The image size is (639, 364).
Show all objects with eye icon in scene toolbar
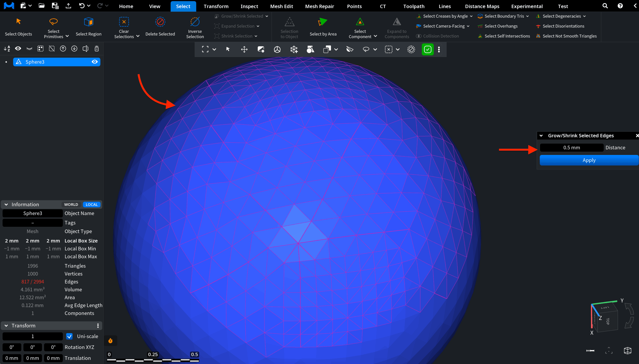tap(18, 48)
